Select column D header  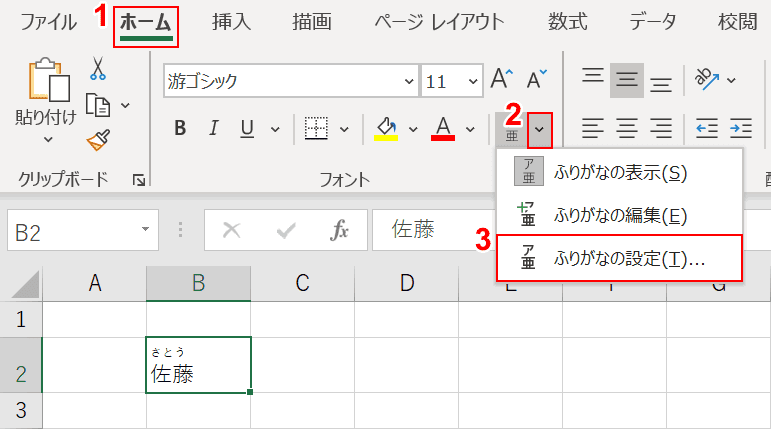pos(407,284)
